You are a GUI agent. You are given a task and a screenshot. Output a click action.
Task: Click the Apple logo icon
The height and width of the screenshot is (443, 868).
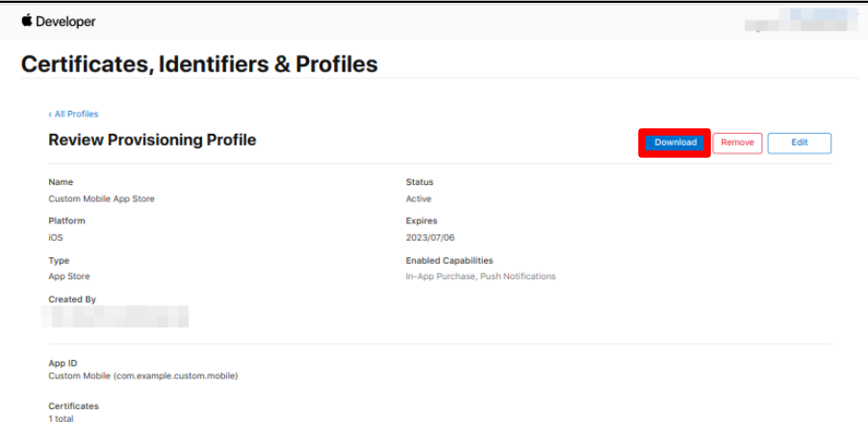27,20
